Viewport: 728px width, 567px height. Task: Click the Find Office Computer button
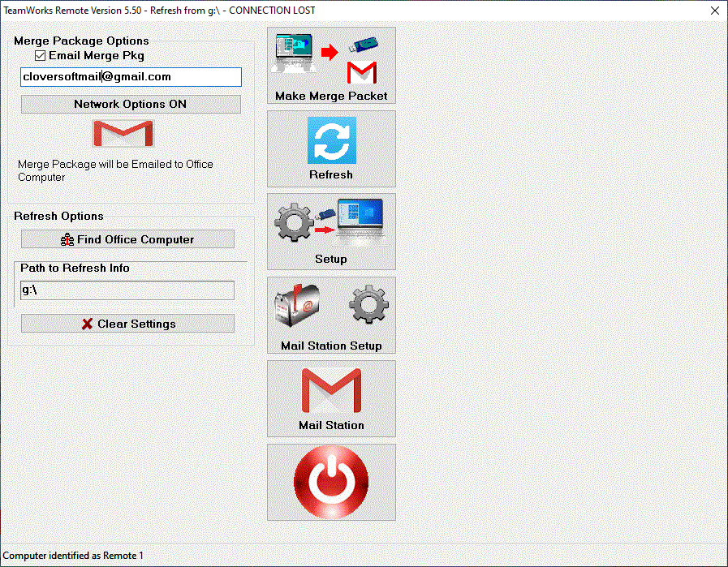[x=127, y=239]
